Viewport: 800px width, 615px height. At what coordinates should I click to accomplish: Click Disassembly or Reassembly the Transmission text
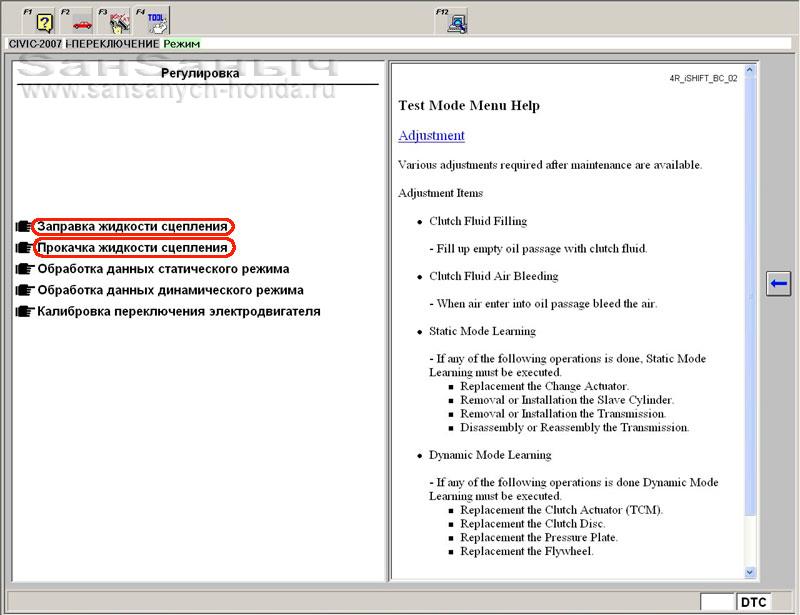[x=574, y=427]
